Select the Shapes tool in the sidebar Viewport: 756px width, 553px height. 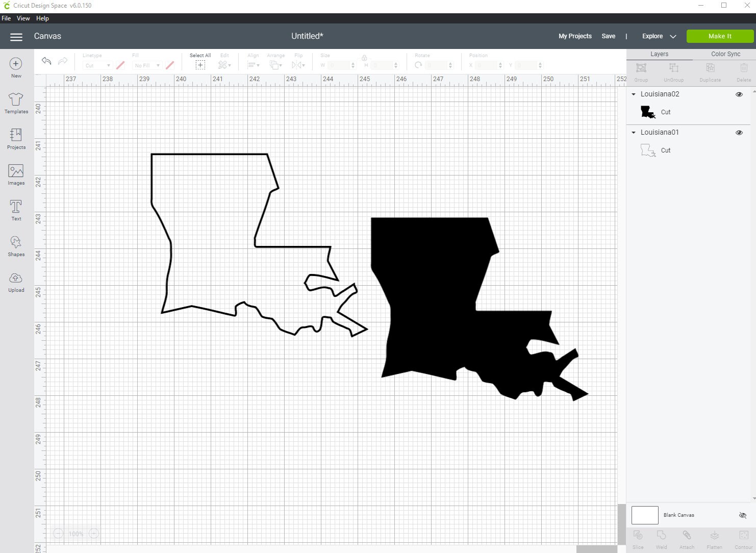tap(16, 246)
